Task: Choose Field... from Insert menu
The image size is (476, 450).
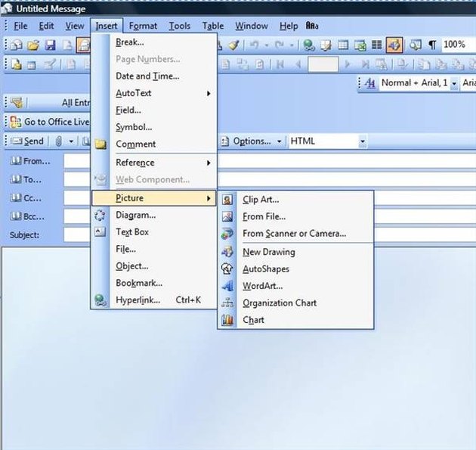Action: point(154,110)
